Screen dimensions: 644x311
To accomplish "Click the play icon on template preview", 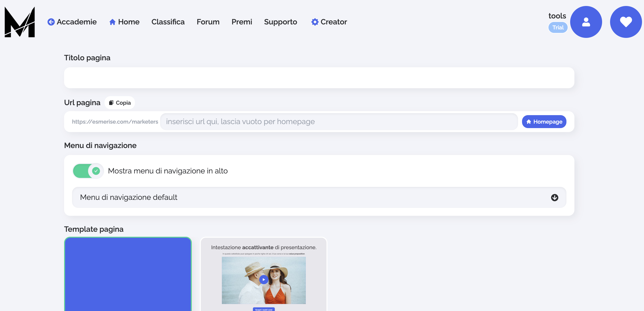I will (263, 280).
